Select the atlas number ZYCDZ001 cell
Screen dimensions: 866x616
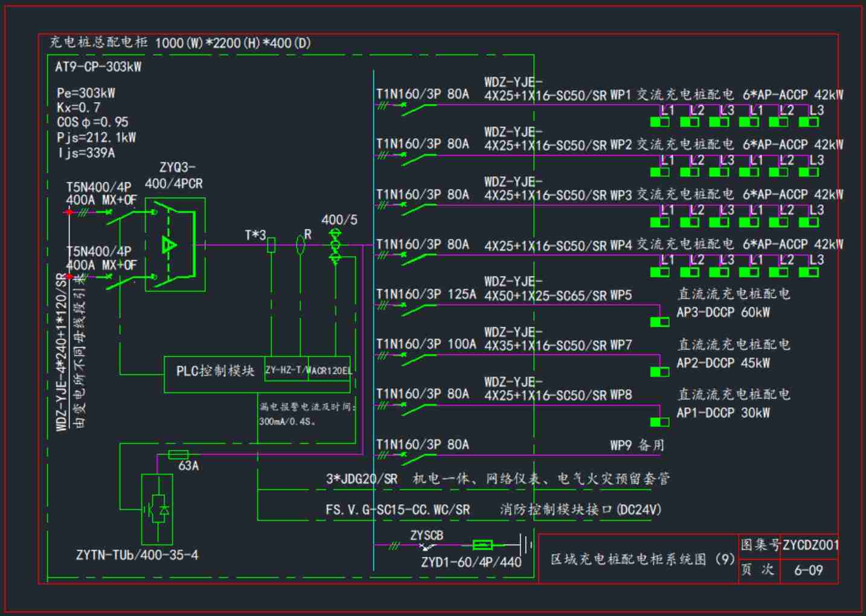pyautogui.click(x=810, y=545)
